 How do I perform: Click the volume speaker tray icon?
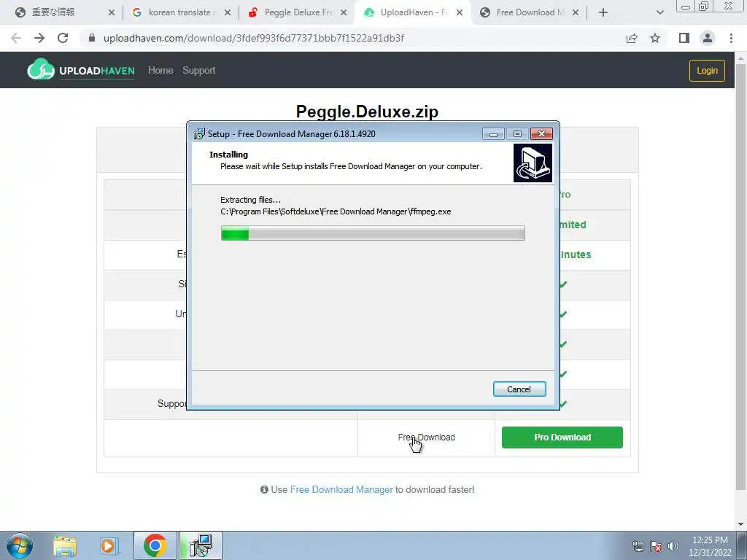click(x=673, y=546)
